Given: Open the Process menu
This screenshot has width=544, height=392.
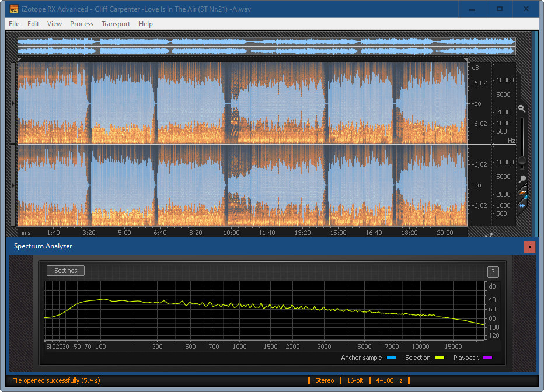Looking at the screenshot, I should point(82,24).
